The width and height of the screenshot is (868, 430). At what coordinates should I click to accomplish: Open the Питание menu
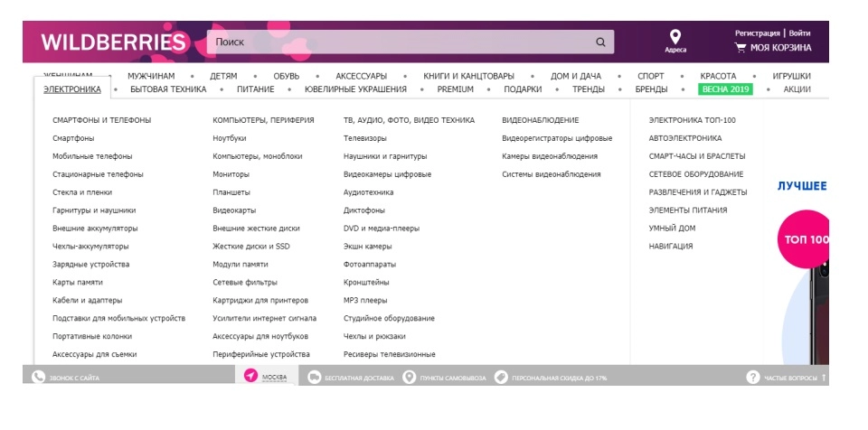pos(256,89)
